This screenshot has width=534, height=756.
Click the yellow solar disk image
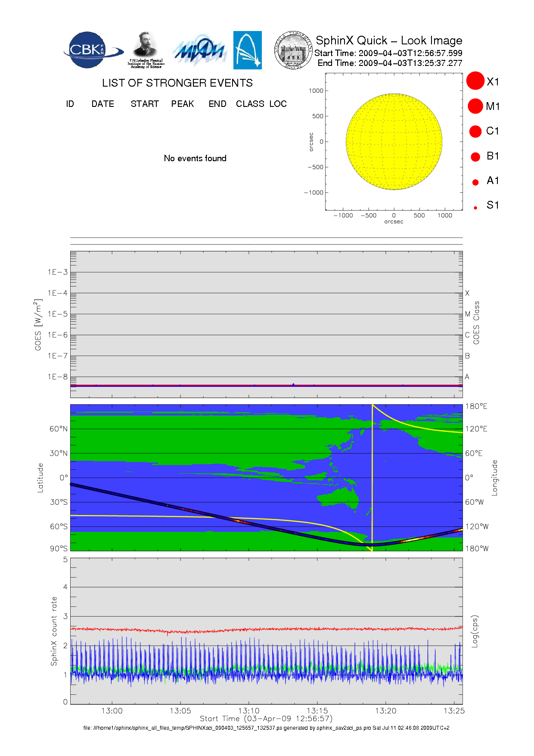pyautogui.click(x=394, y=141)
